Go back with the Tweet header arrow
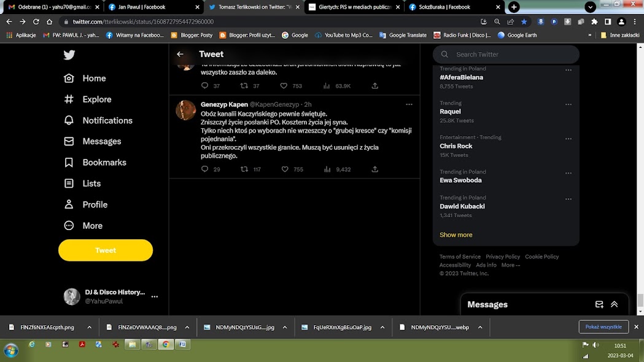 (x=180, y=54)
